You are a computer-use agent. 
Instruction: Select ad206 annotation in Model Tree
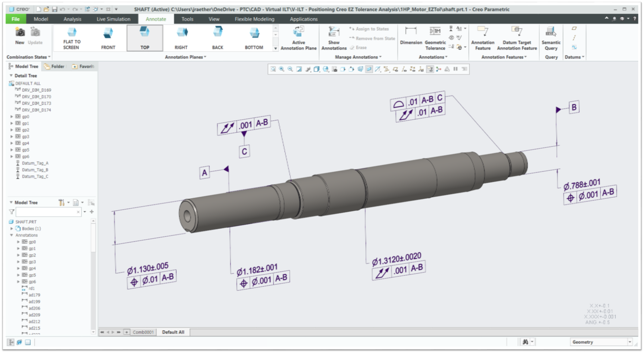[x=34, y=308]
